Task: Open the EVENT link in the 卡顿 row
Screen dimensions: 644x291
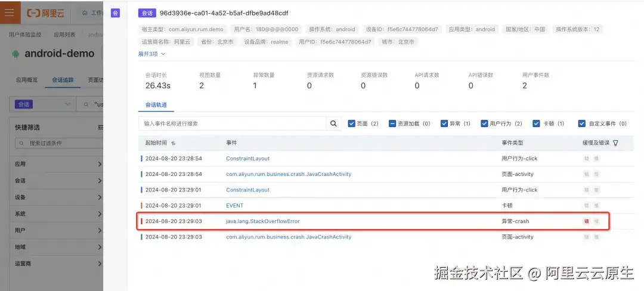Action: coord(234,206)
